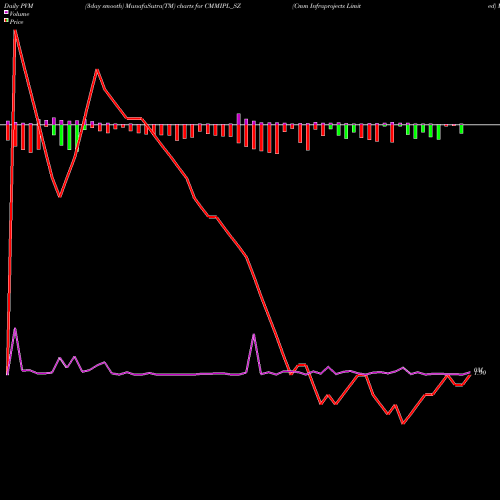Select the 'Volume' legend label

[19, 14]
